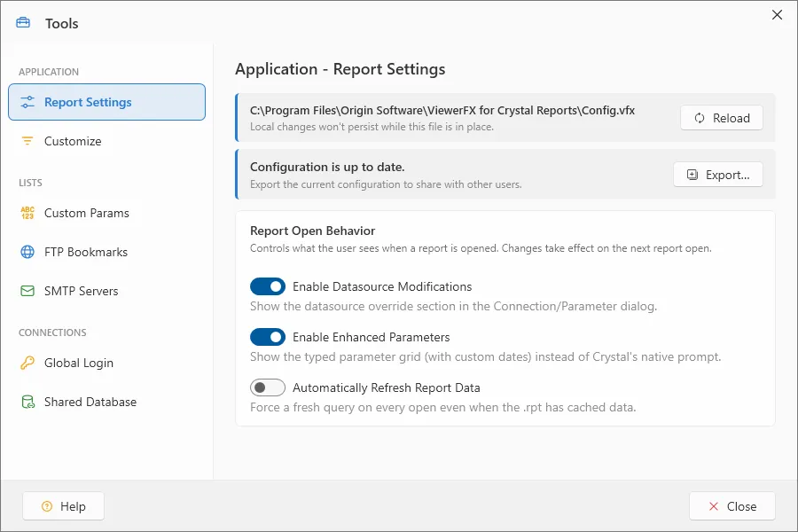
Task: Click the LISTS section header
Action: point(30,183)
